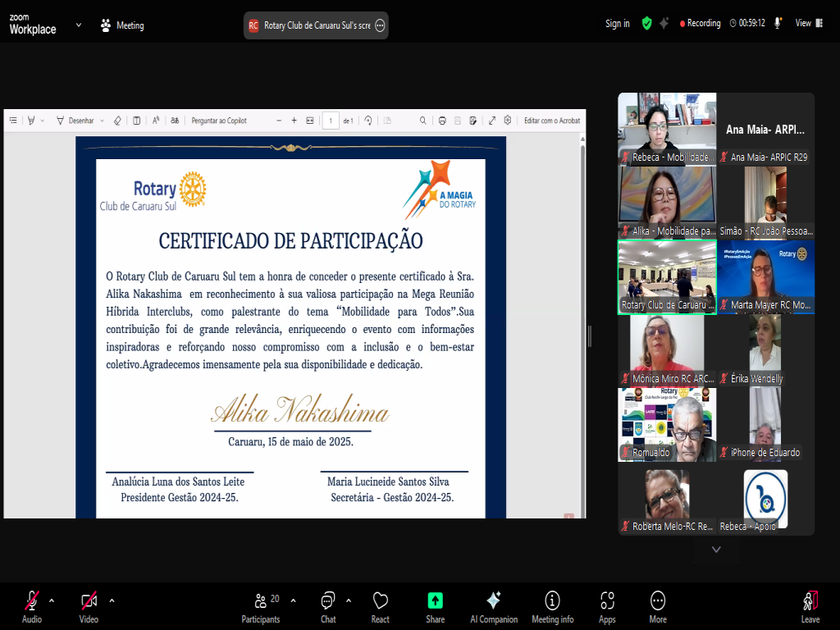
Task: Open the React emoji menu
Action: [380, 605]
